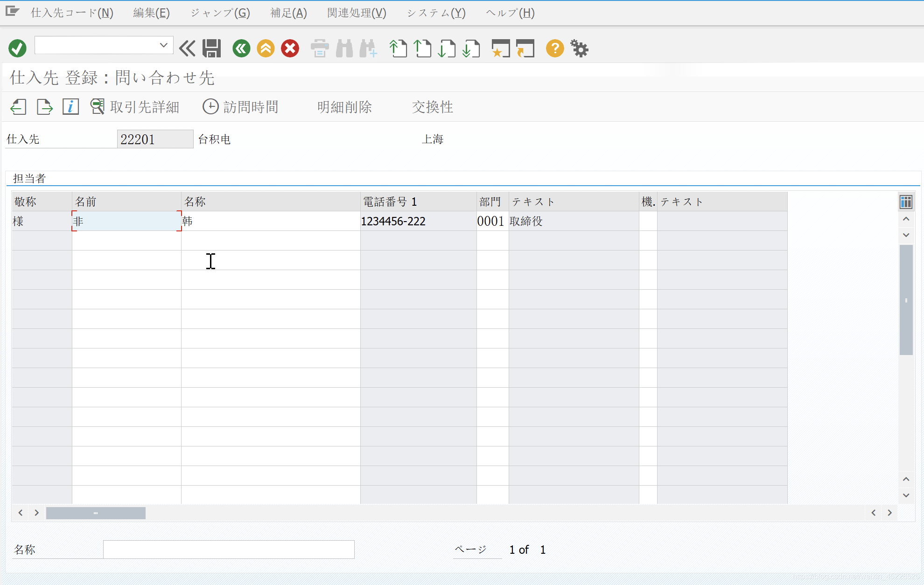This screenshot has height=585, width=924.
Task: Open the 仕入先コード(N) menu
Action: click(72, 13)
